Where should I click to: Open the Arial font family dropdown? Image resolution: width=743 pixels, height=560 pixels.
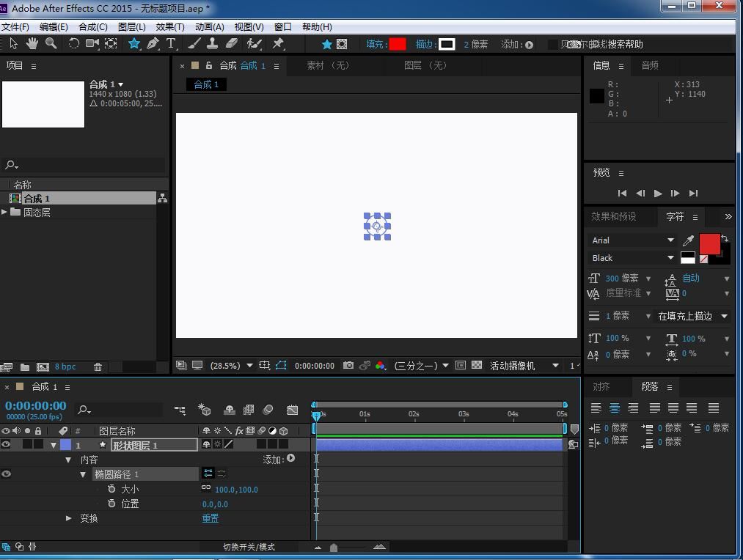point(670,240)
